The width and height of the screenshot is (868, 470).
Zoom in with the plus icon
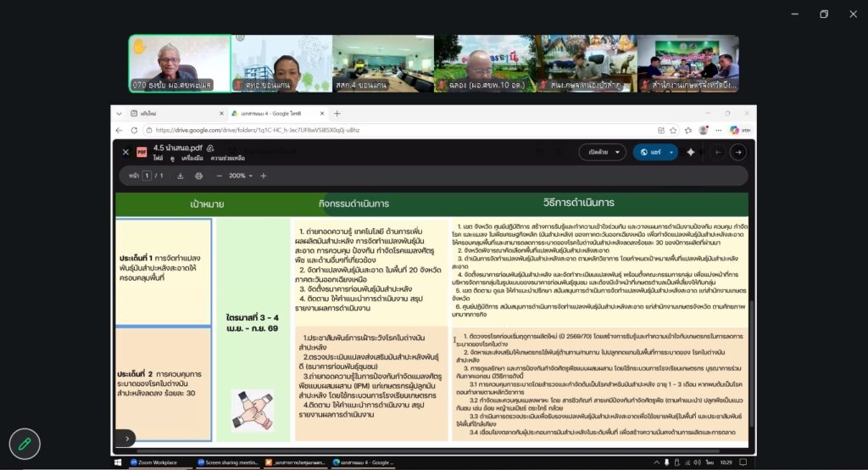[264, 176]
